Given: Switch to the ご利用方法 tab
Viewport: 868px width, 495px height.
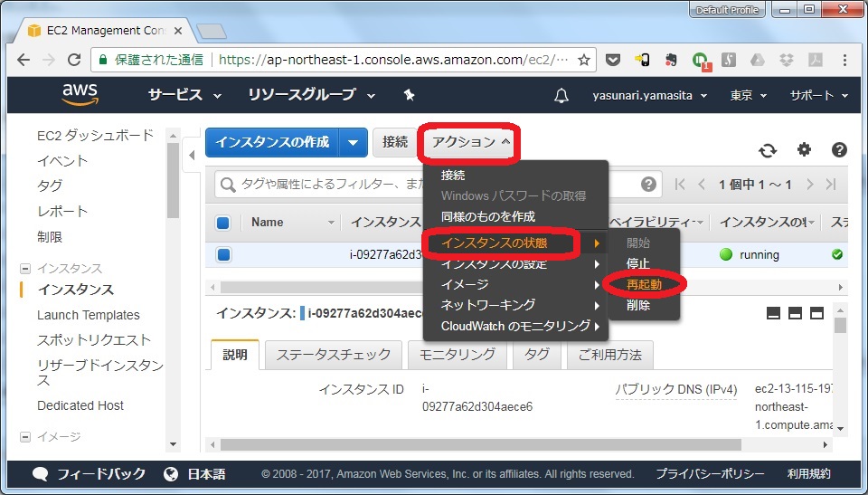Looking at the screenshot, I should 610,355.
